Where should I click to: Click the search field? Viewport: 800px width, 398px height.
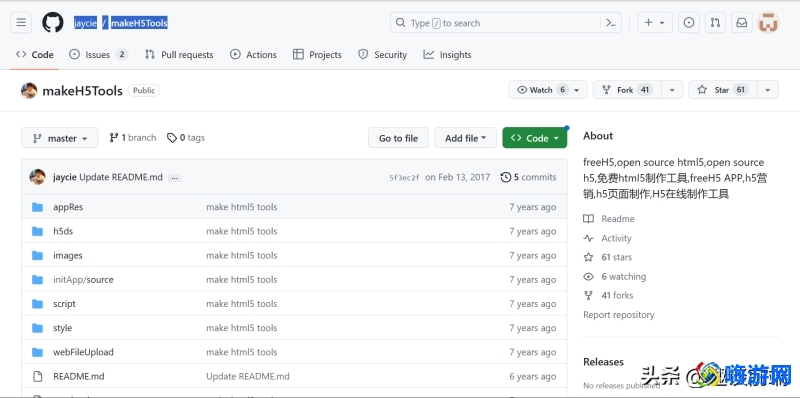coord(506,22)
